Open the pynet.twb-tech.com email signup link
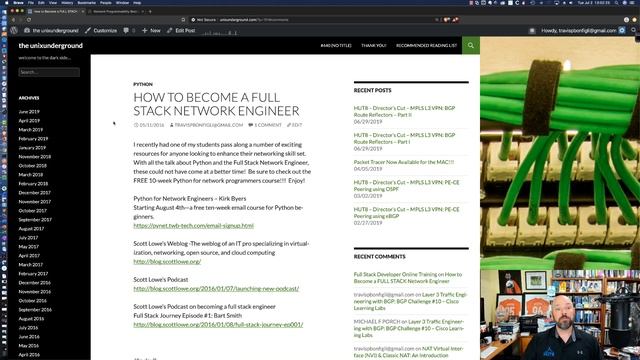The image size is (640, 360). (x=193, y=225)
